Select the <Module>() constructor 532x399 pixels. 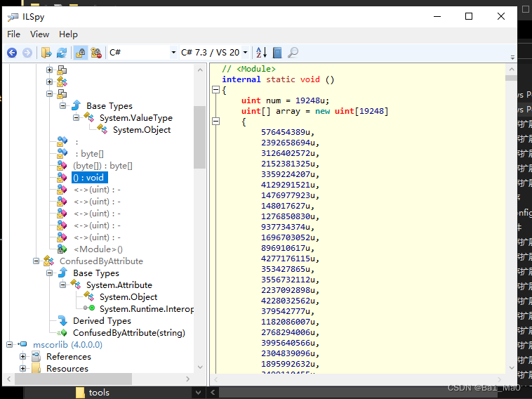point(98,249)
